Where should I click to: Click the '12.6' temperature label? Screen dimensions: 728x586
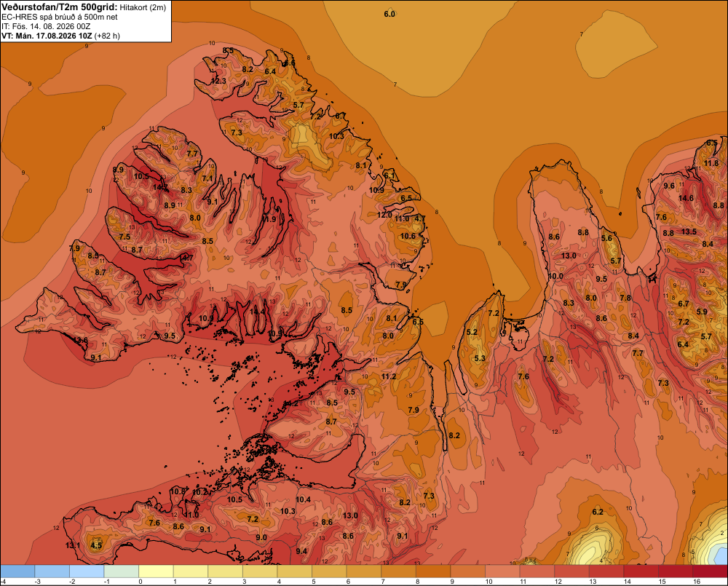tap(80, 341)
